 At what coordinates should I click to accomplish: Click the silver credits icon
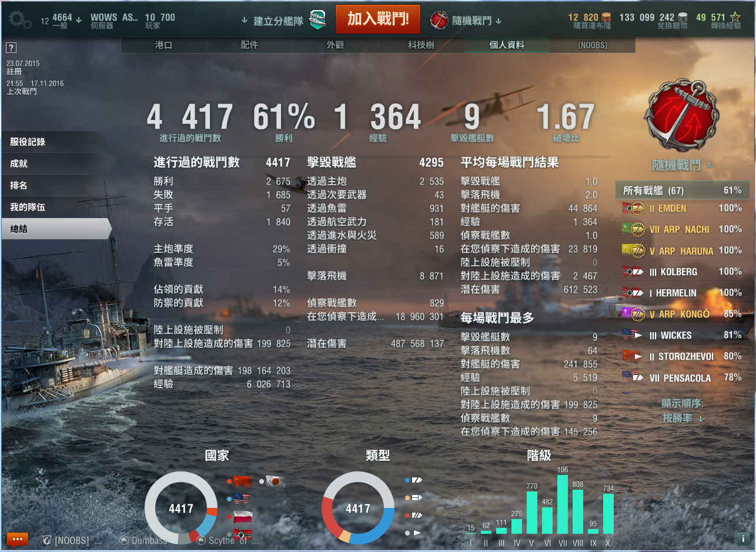point(682,17)
